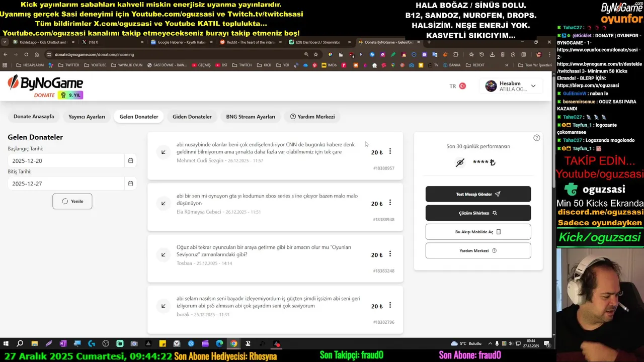Switch to Streamlabs Dashboard browser tab
644x362 pixels.
tap(319, 42)
